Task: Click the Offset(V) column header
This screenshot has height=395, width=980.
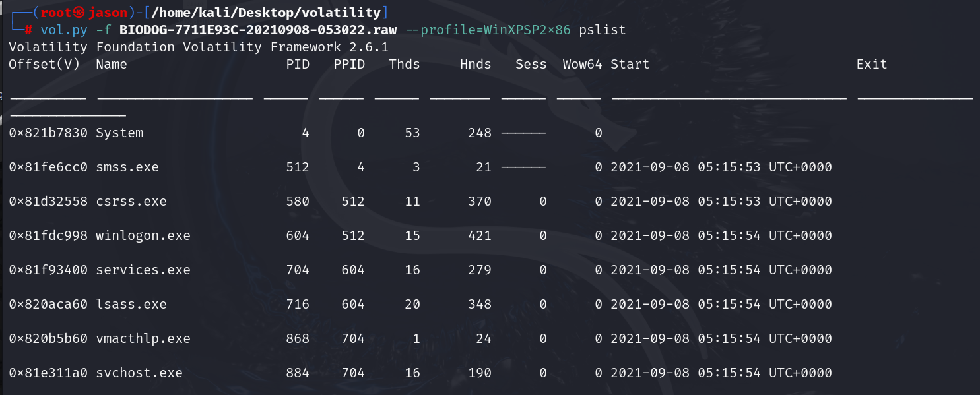Action: pyautogui.click(x=44, y=65)
